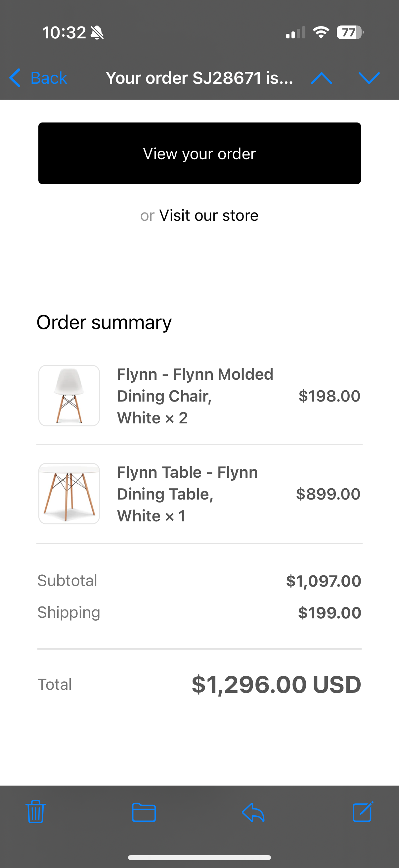Screen dimensions: 399x868
Task: Open the Flynn Dining Table thumbnail
Action: (69, 494)
